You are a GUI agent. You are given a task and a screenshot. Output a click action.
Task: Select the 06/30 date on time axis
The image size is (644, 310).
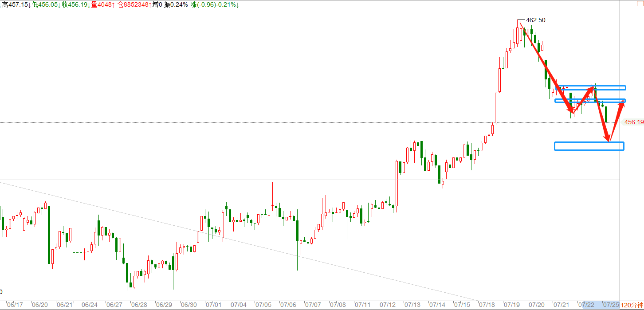tap(189, 305)
